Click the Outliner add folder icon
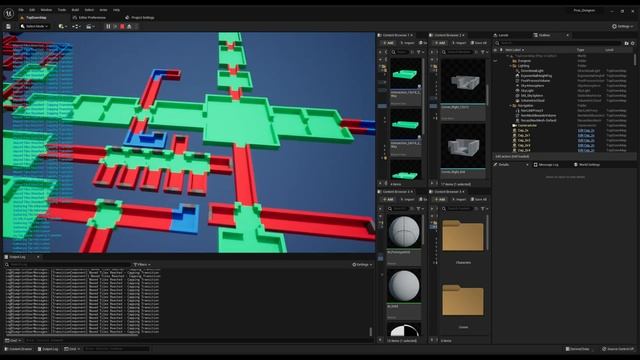640x360 pixels. point(627,43)
